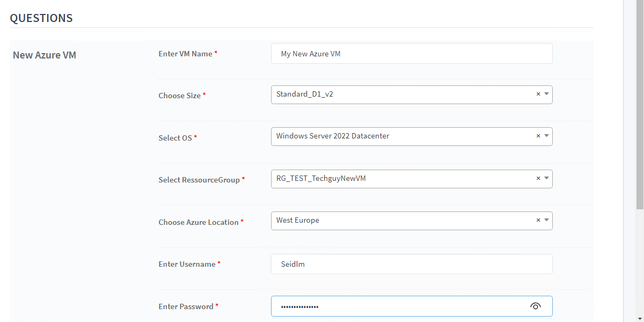Show the password with the eye icon
The width and height of the screenshot is (644, 322).
point(535,306)
